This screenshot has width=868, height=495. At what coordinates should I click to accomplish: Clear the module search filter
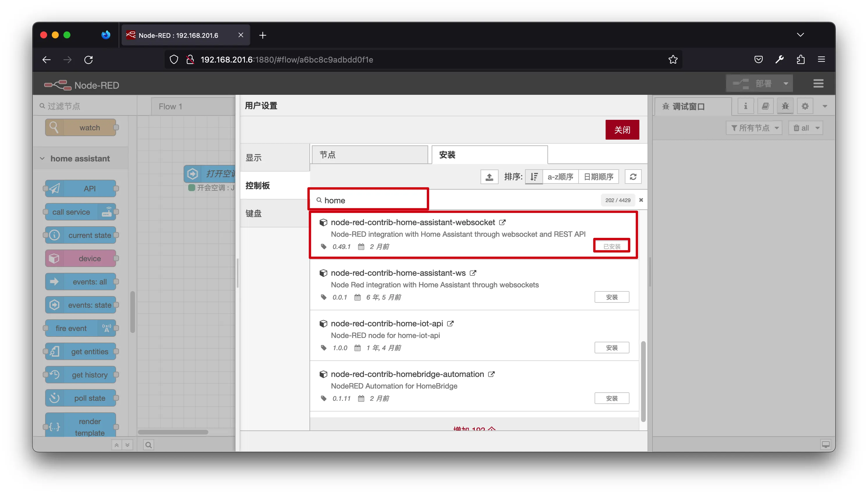tap(641, 200)
